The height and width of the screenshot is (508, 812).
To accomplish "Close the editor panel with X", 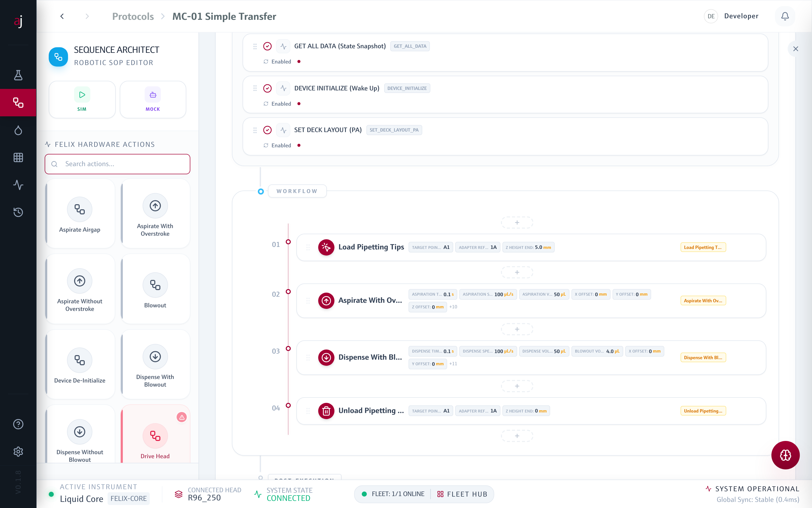I will (x=796, y=49).
